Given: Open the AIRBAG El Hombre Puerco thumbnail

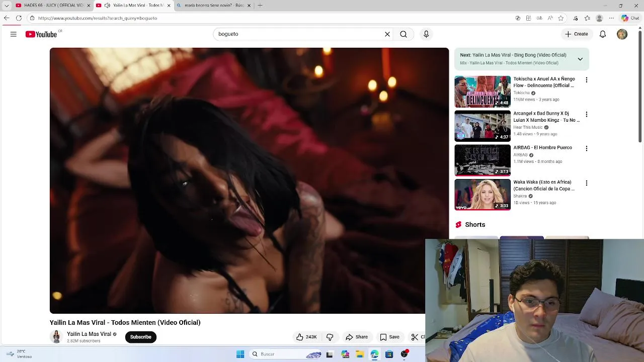Looking at the screenshot, I should pos(482,160).
